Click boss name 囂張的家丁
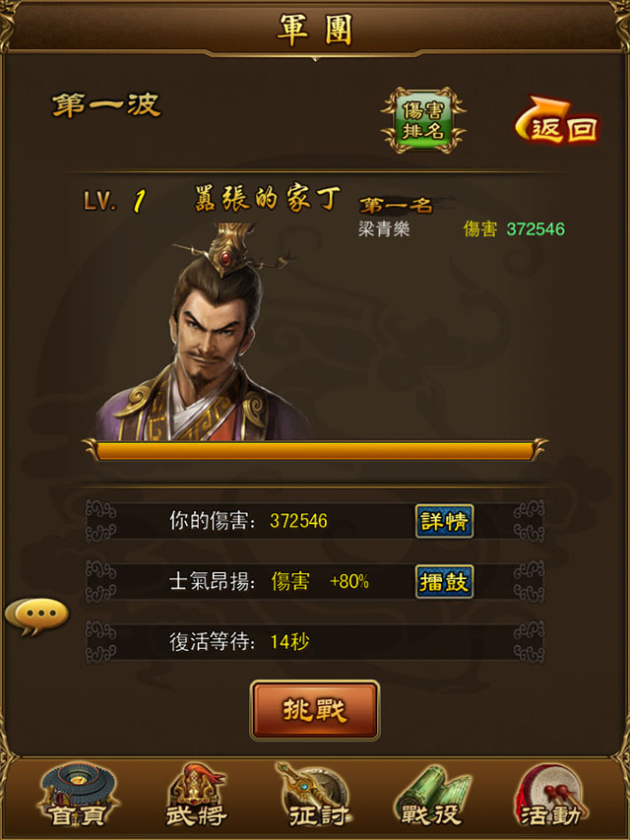This screenshot has width=630, height=840. [x=267, y=198]
